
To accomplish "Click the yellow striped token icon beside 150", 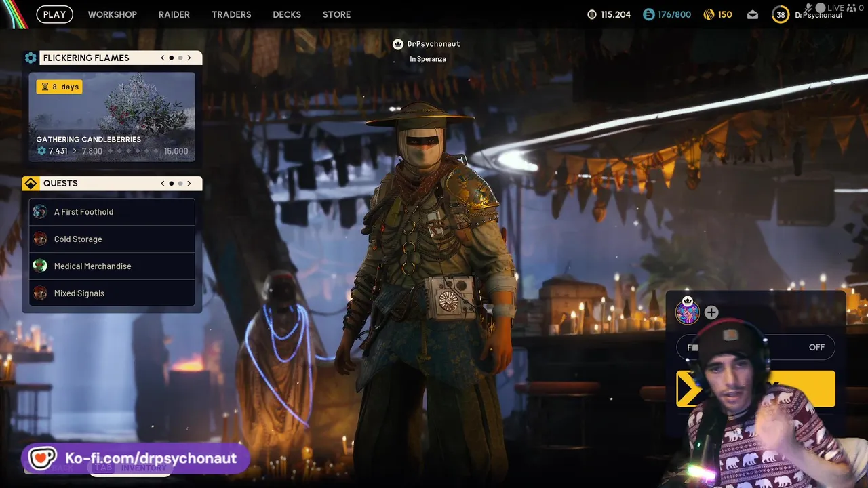I will 709,14.
